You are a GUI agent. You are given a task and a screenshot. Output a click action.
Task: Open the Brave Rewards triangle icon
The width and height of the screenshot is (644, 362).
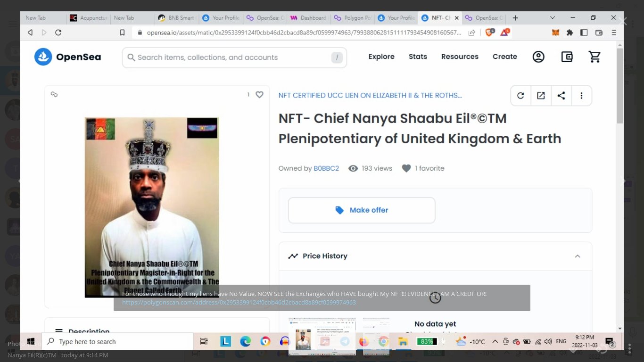505,32
